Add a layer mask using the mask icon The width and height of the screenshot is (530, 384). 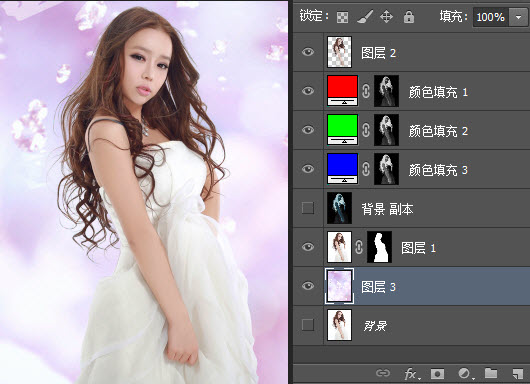437,373
